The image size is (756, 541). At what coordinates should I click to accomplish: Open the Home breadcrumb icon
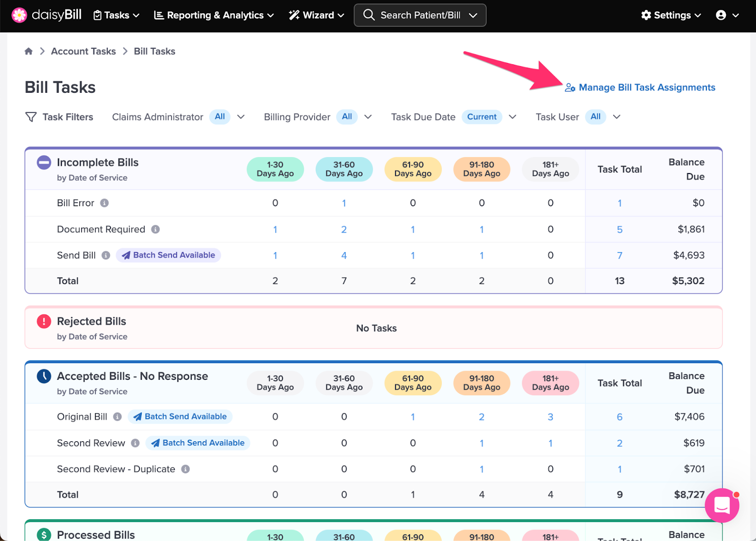pyautogui.click(x=29, y=51)
